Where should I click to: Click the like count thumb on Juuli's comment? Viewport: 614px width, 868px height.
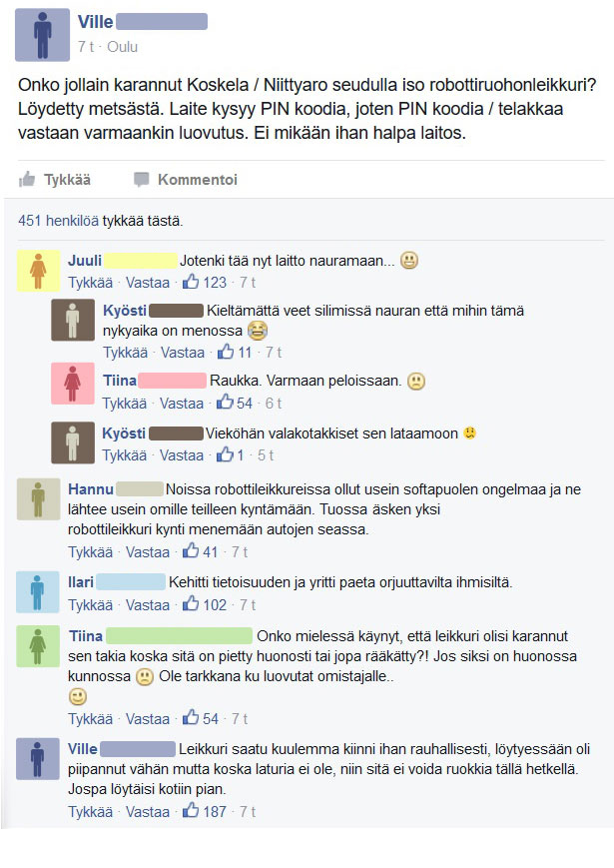191,282
